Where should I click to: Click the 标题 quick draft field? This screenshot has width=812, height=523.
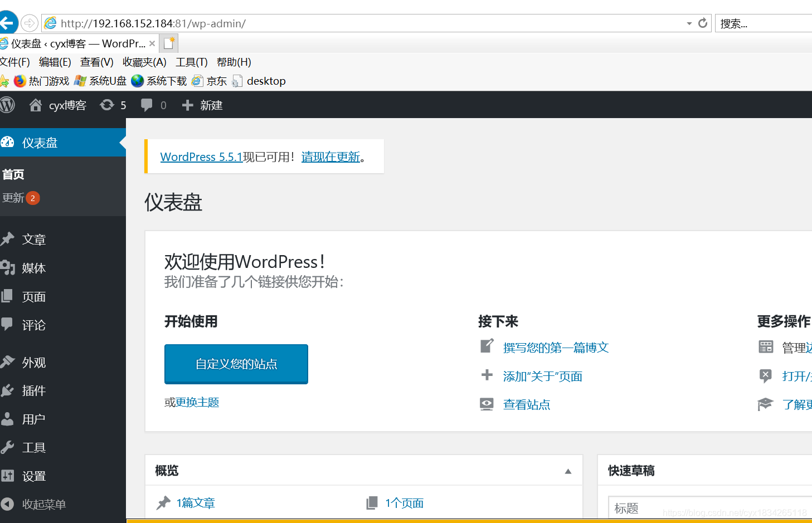coord(710,507)
